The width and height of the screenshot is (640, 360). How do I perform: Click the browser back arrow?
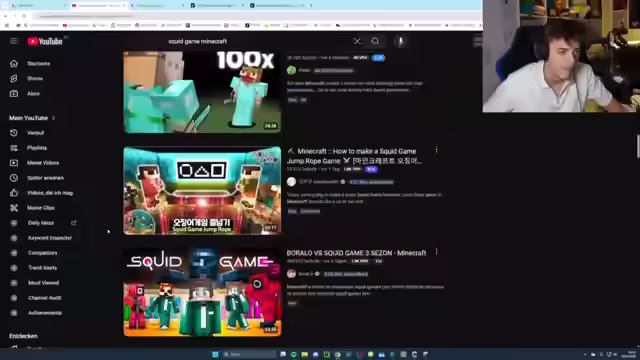(x=6, y=16)
